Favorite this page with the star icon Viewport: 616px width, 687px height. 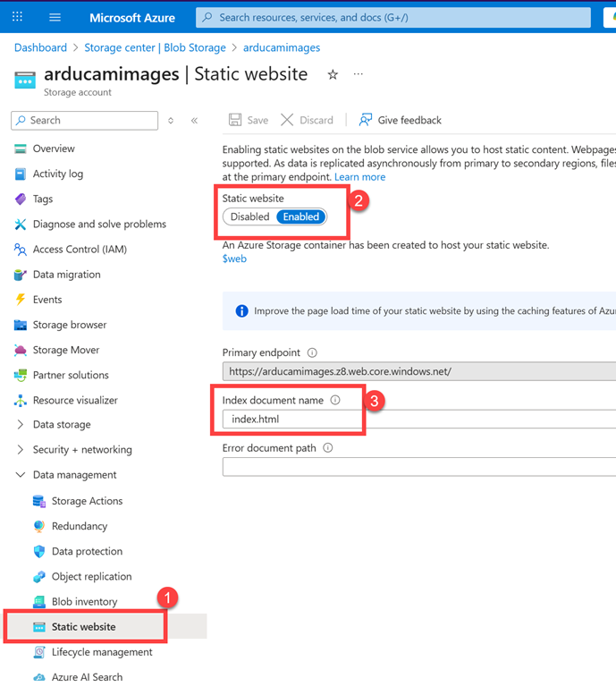(333, 75)
